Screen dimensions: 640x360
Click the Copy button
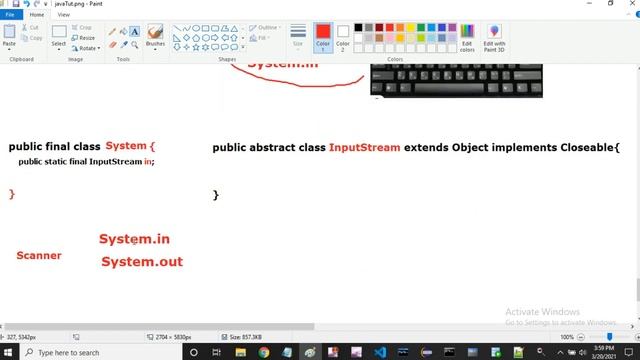tap(32, 38)
